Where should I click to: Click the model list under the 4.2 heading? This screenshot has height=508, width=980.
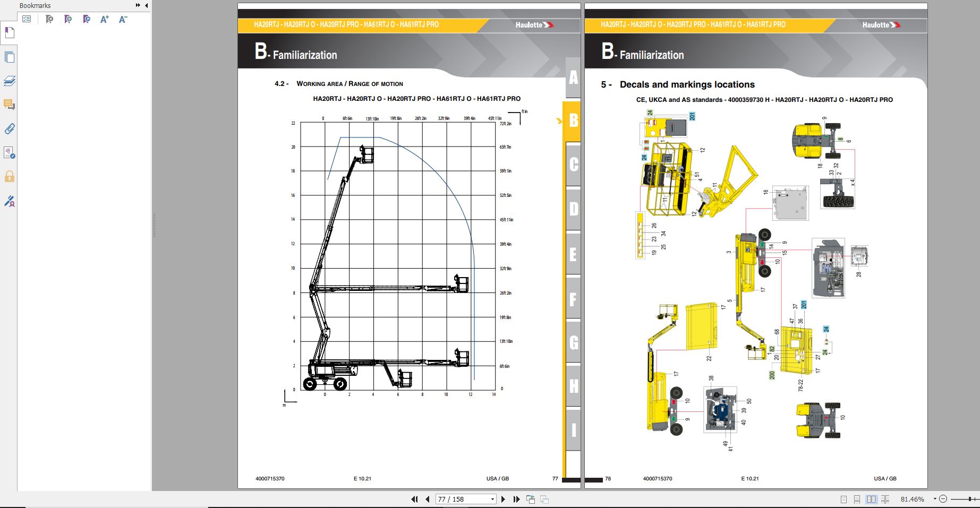coord(417,99)
